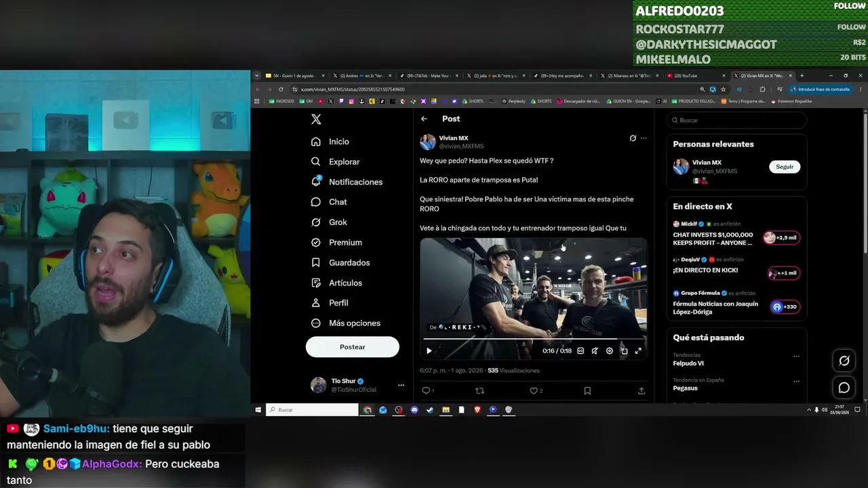Open Vivian MX's avatar on the post
The width and height of the screenshot is (868, 488).
tap(427, 142)
